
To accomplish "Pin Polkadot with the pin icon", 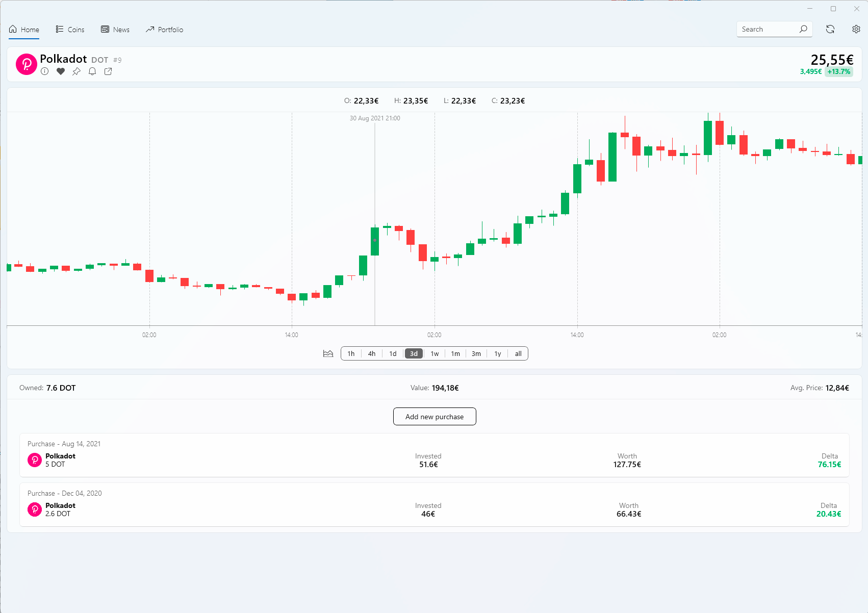I will tap(76, 71).
